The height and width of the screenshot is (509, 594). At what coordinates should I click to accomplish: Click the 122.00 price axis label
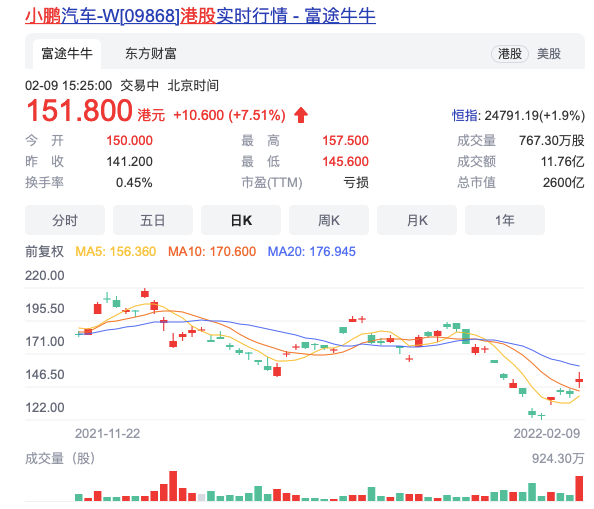point(45,408)
